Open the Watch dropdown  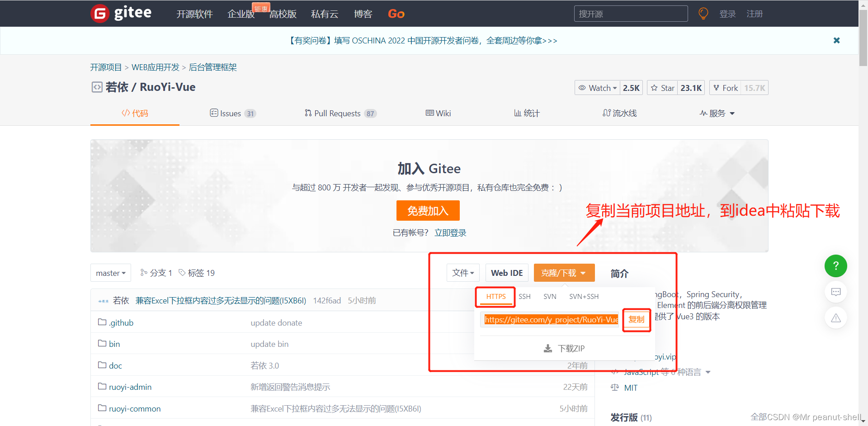pyautogui.click(x=597, y=88)
